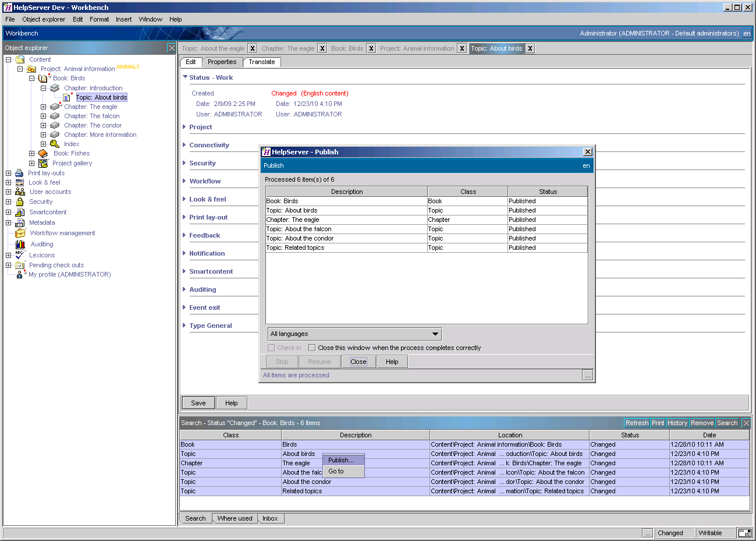
Task: Expand the Book: Fishes tree node
Action: click(31, 154)
